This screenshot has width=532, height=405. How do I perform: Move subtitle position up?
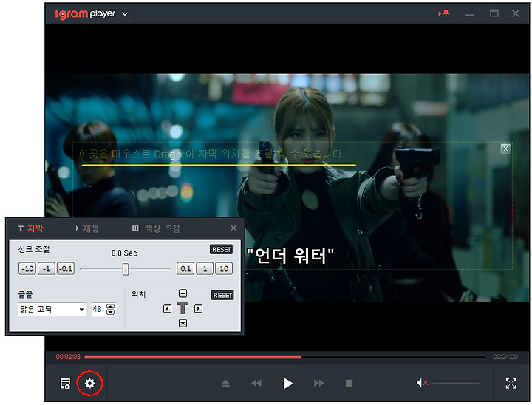pyautogui.click(x=183, y=293)
